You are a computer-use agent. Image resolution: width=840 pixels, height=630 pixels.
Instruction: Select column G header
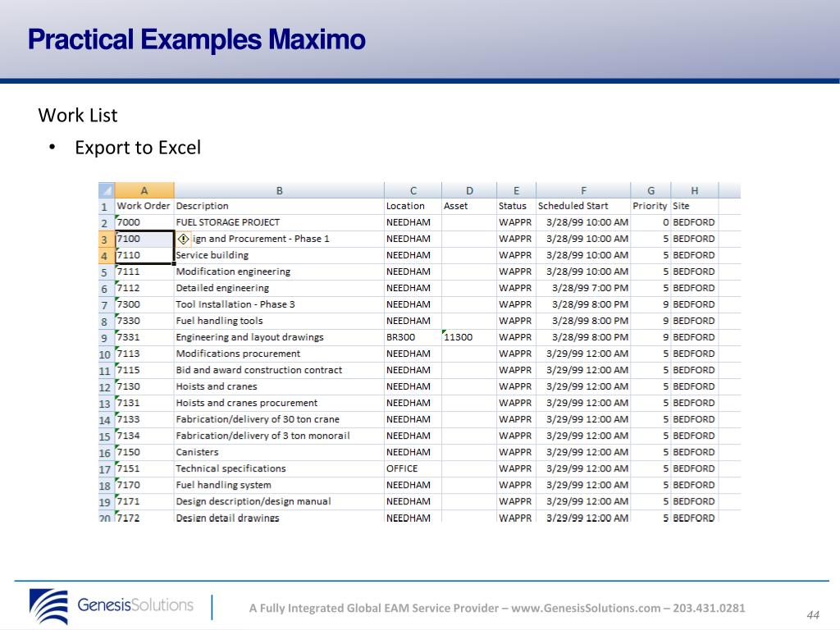click(651, 190)
